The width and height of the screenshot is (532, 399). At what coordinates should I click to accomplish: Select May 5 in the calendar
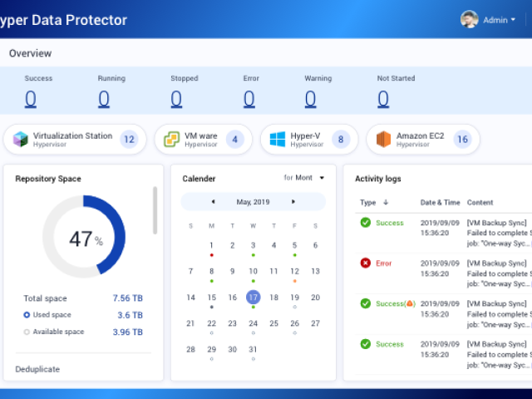pyautogui.click(x=294, y=245)
